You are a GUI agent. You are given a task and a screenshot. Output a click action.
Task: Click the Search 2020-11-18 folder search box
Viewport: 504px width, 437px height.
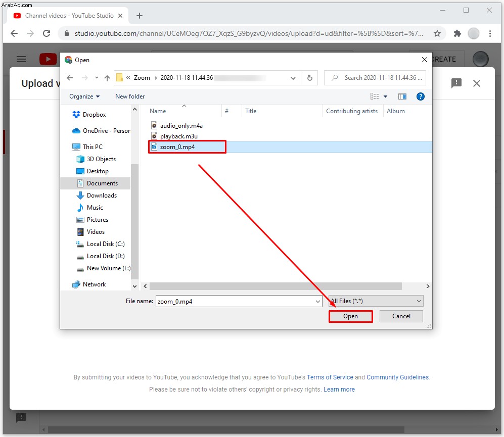375,78
